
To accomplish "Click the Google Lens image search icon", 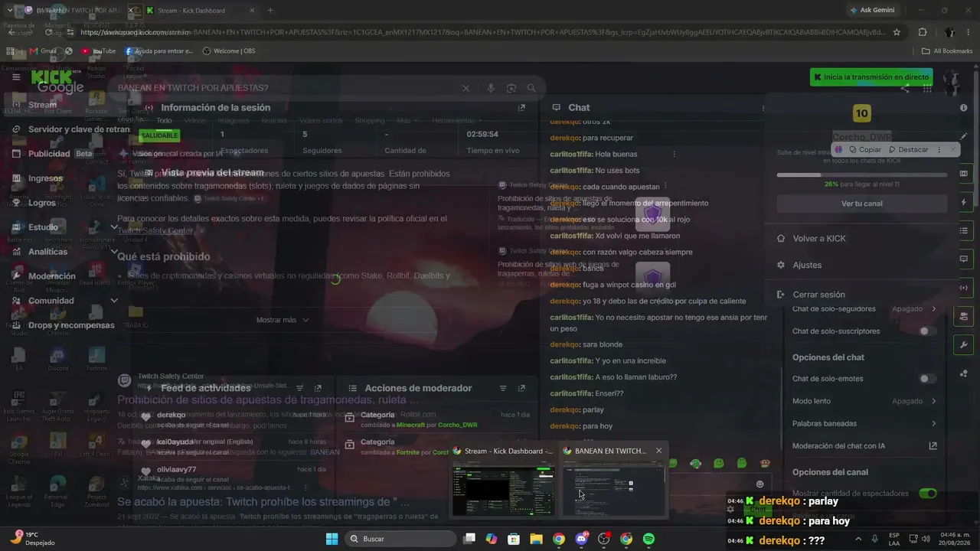I will [511, 88].
